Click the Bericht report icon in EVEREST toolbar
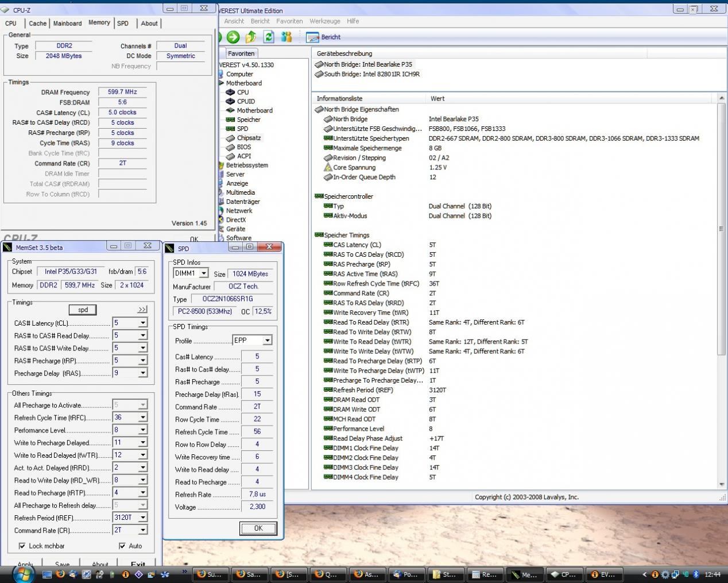The width and height of the screenshot is (728, 583). coord(312,37)
